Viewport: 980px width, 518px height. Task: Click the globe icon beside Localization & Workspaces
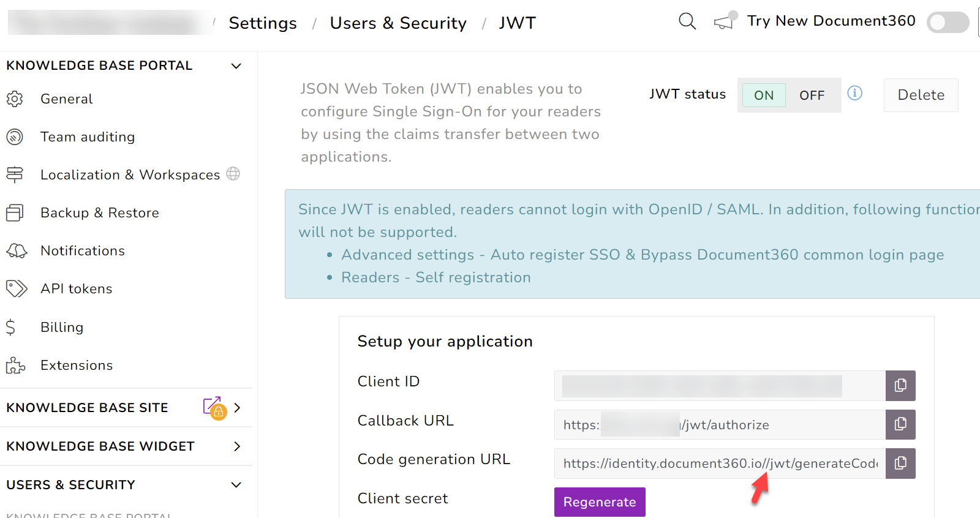click(233, 174)
